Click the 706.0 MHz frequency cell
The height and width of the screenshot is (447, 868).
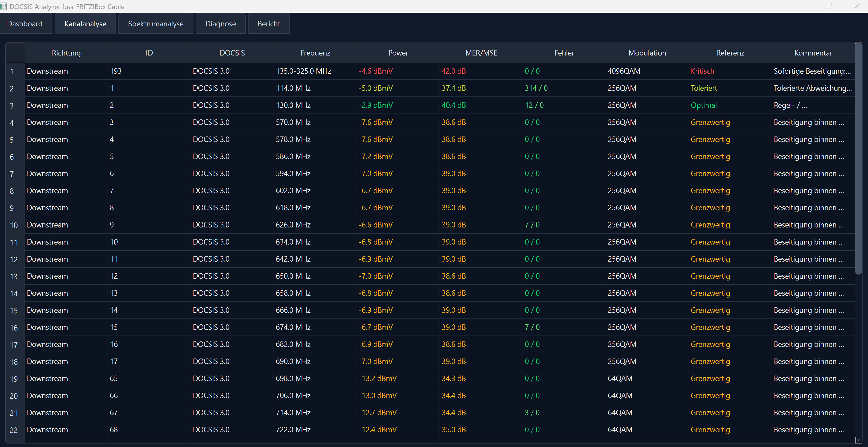315,395
